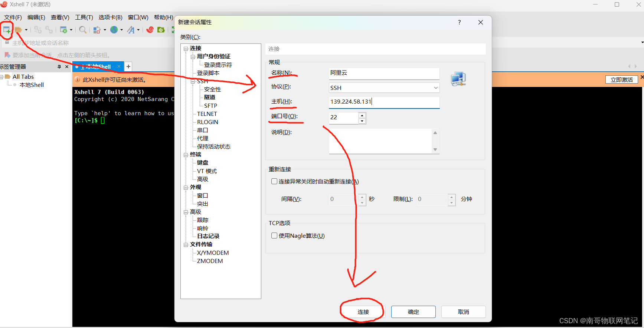Click the 间隔 seconds interval field
Screen dimensions: 644x328
[344, 199]
